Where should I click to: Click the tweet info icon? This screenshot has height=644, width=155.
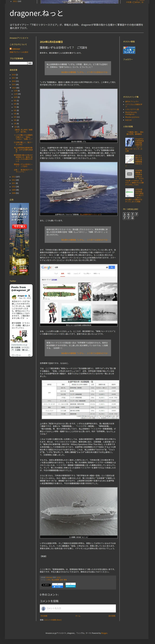(29, 355)
